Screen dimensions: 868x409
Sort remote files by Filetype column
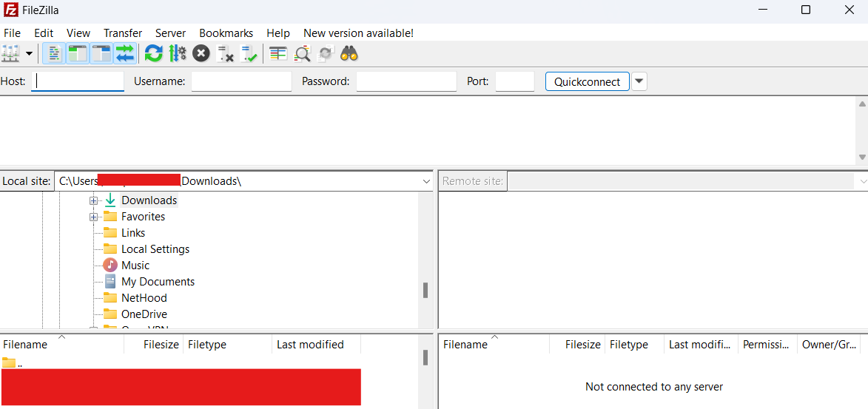[634, 344]
